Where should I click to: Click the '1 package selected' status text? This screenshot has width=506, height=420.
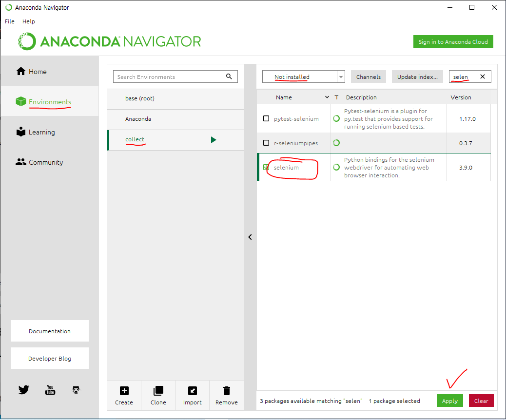[394, 401]
